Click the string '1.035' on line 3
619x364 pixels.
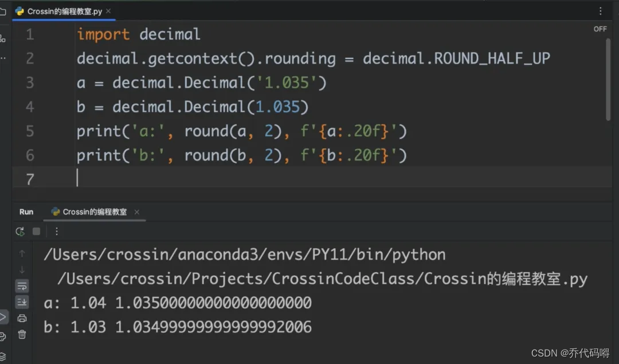pyautogui.click(x=287, y=83)
